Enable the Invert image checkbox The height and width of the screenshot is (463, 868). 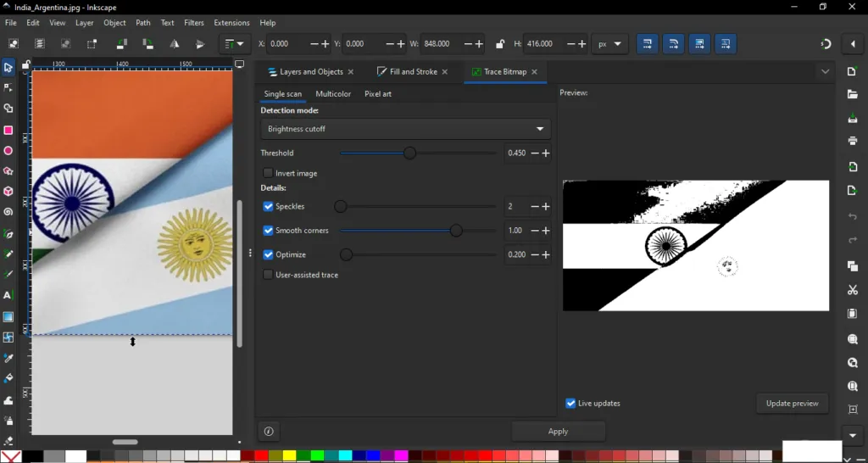click(x=268, y=173)
